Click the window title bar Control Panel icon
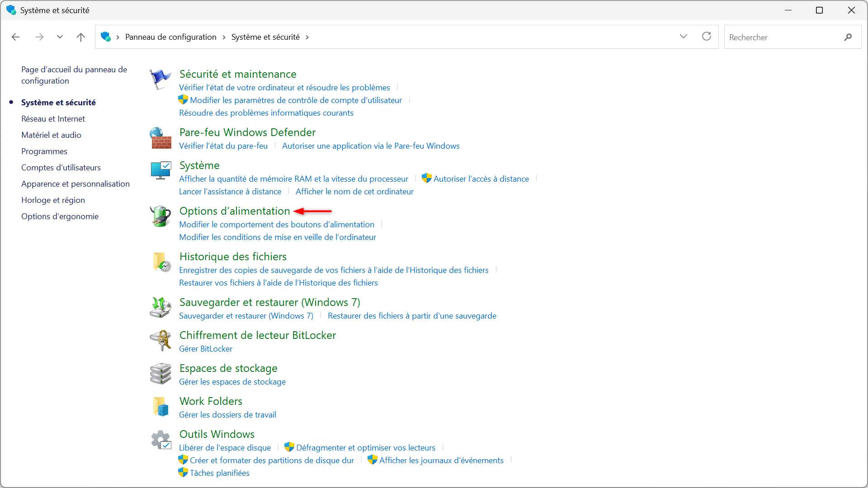The width and height of the screenshot is (868, 488). (11, 10)
